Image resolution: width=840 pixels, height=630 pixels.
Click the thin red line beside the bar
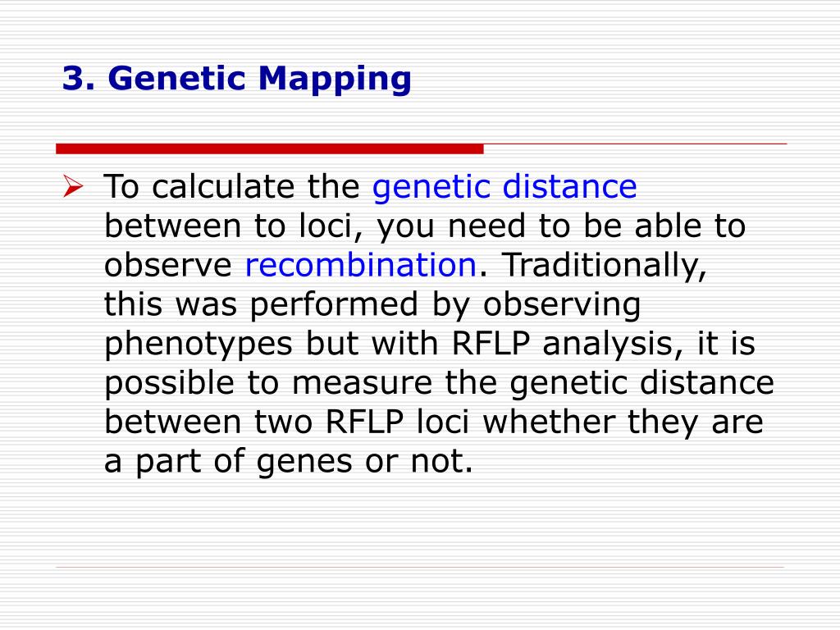pyautogui.click(x=636, y=144)
